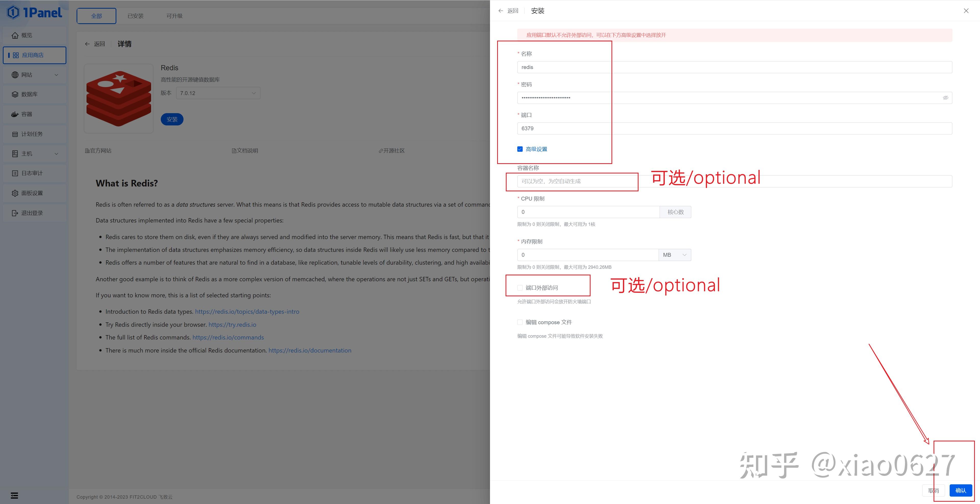Click back arrow next to 详情

[x=87, y=44]
